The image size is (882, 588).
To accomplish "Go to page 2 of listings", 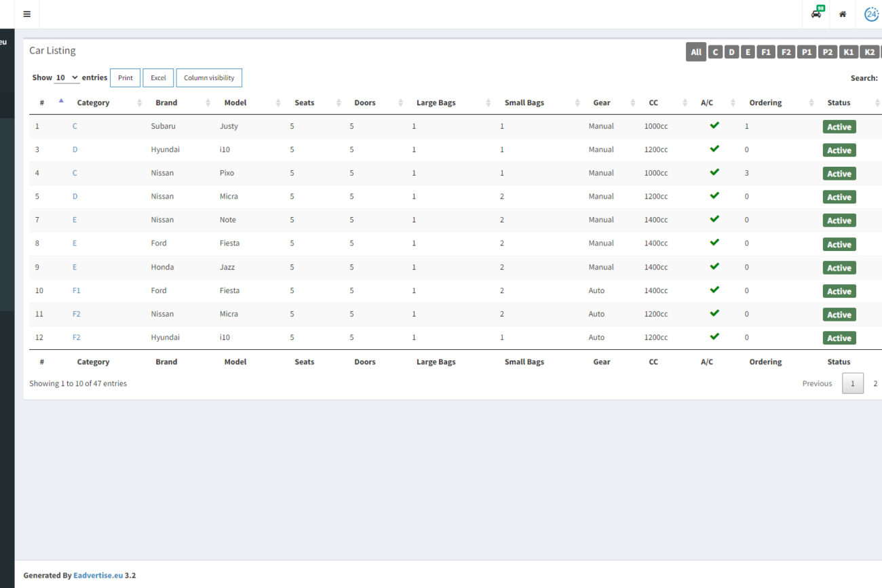I will pyautogui.click(x=875, y=384).
